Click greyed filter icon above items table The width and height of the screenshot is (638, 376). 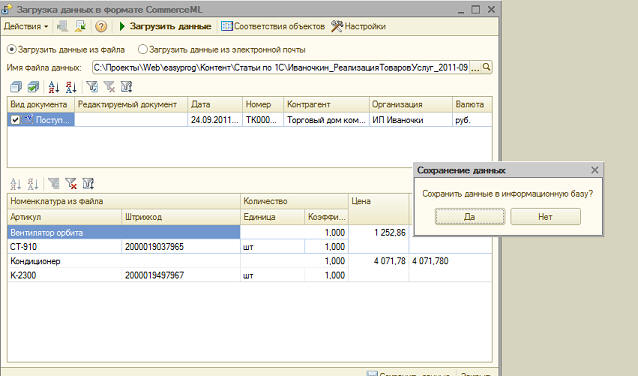[53, 184]
